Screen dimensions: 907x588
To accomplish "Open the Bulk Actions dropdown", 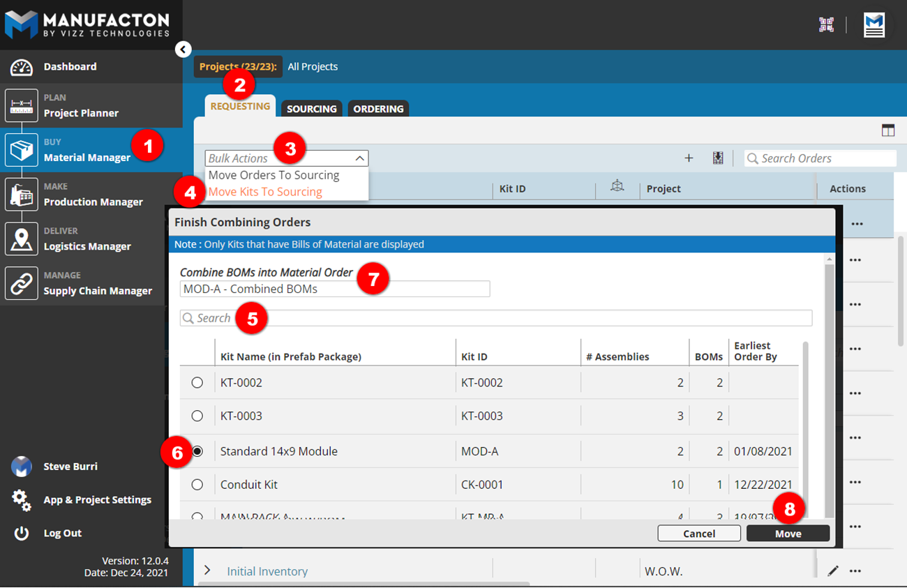I will pos(286,158).
